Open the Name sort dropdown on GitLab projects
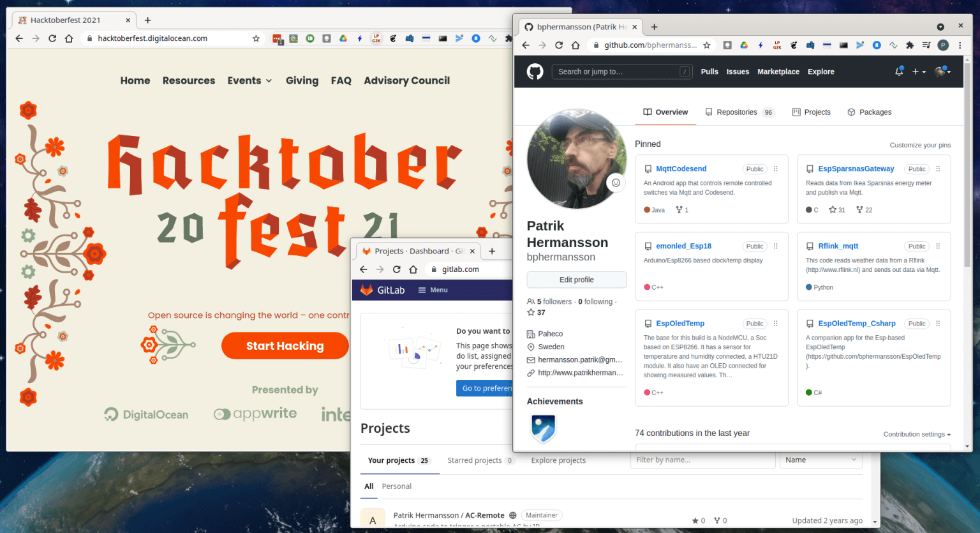 (x=821, y=460)
